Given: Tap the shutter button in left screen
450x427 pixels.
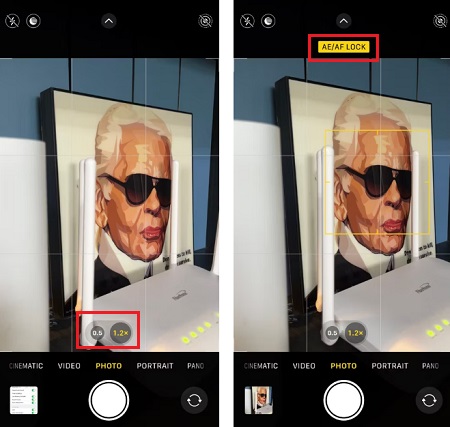Looking at the screenshot, I should (x=109, y=400).
